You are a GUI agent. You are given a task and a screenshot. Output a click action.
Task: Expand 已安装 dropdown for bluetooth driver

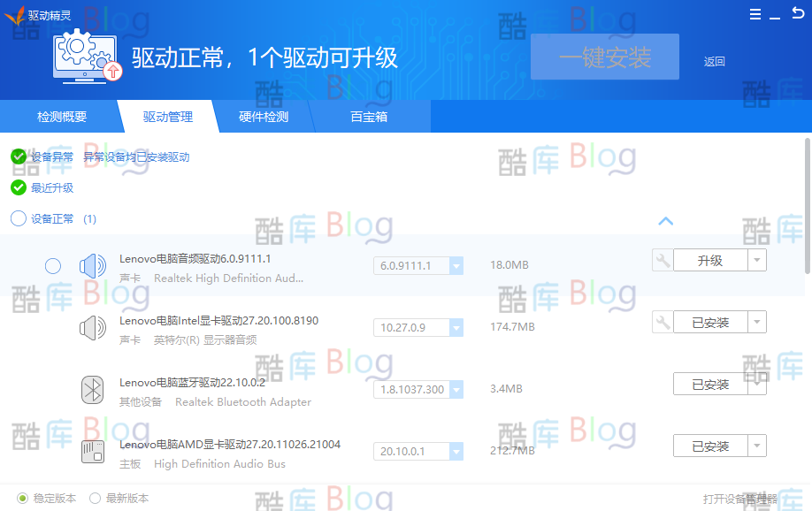point(756,384)
